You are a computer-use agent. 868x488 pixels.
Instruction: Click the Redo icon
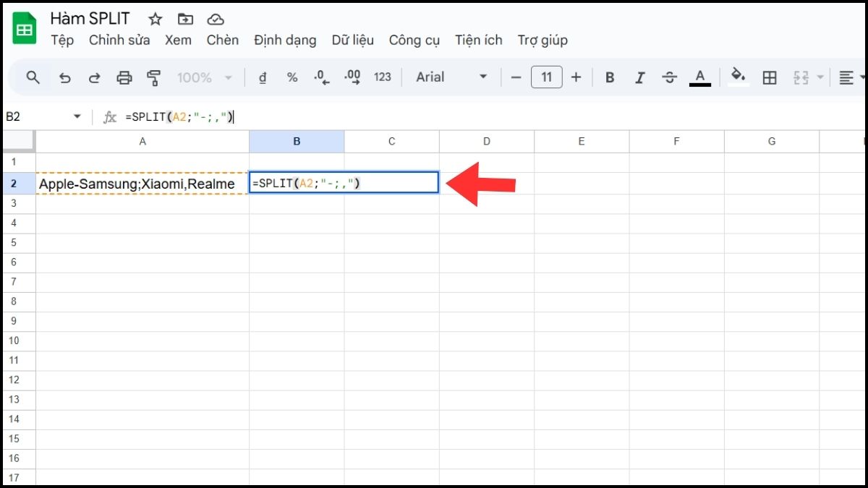[94, 77]
